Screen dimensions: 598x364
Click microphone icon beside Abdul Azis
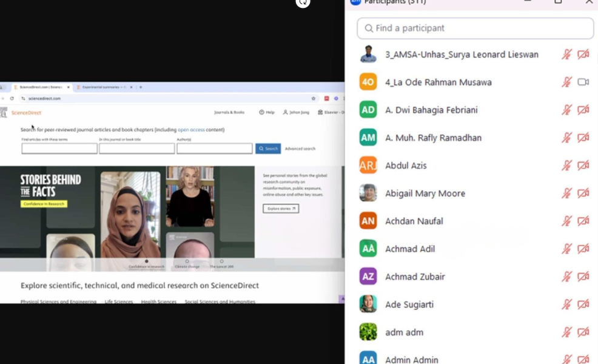(566, 166)
